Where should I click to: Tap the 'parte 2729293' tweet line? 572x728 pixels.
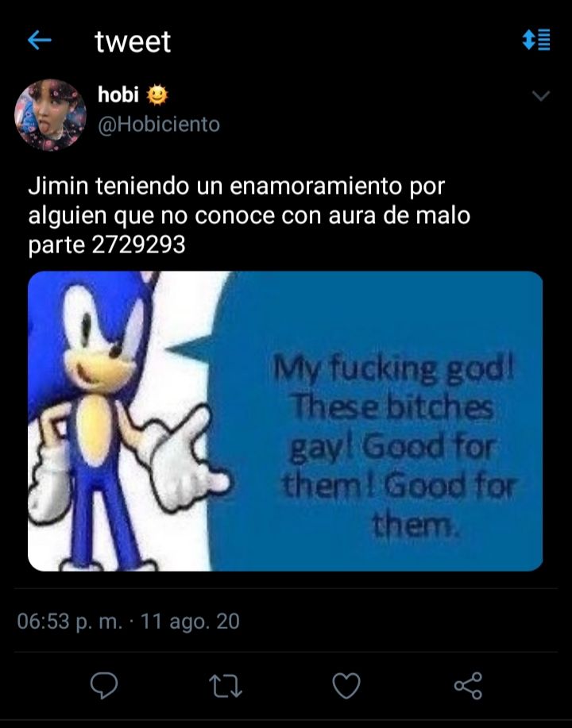click(107, 245)
